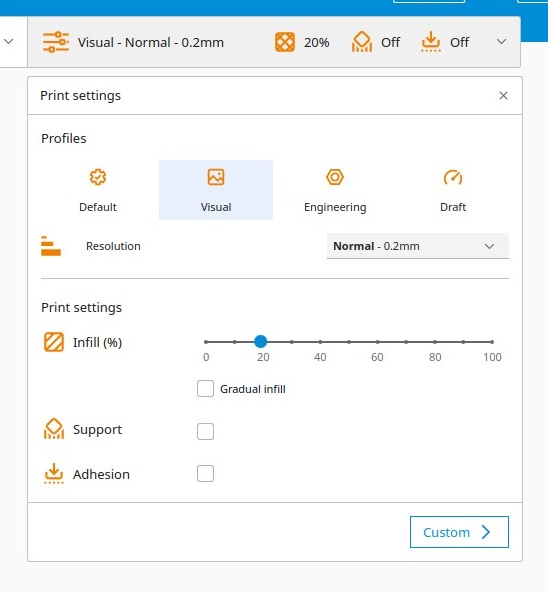
Task: Select the Engineering profile
Action: click(335, 190)
